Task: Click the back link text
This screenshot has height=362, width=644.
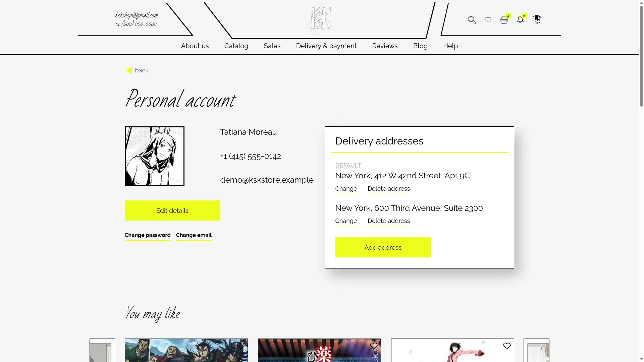Action: pyautogui.click(x=142, y=70)
